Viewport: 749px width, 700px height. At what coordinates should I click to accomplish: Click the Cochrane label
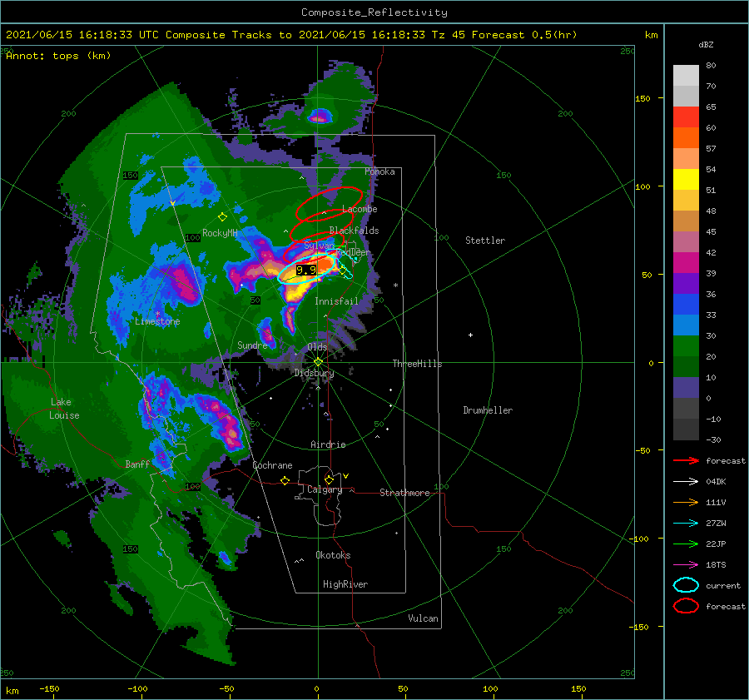point(272,465)
